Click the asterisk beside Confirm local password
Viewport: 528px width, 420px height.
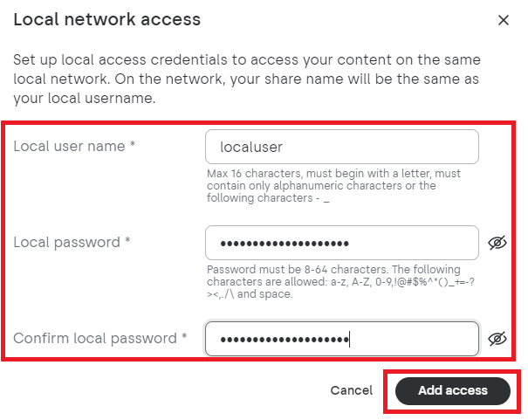(184, 335)
